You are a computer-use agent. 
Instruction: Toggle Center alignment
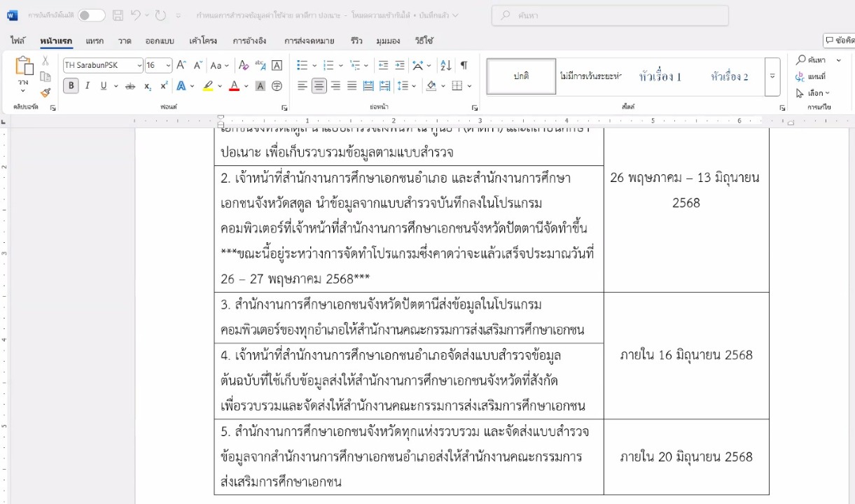pos(319,86)
